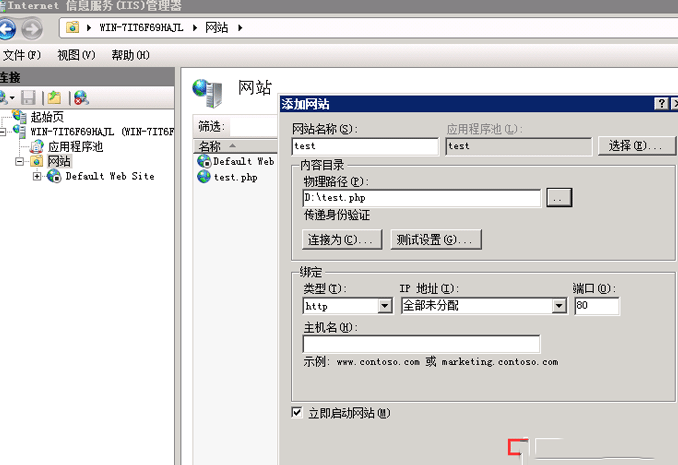Select 应用程序池 in the connections tree
This screenshot has width=678, height=465.
click(x=75, y=147)
